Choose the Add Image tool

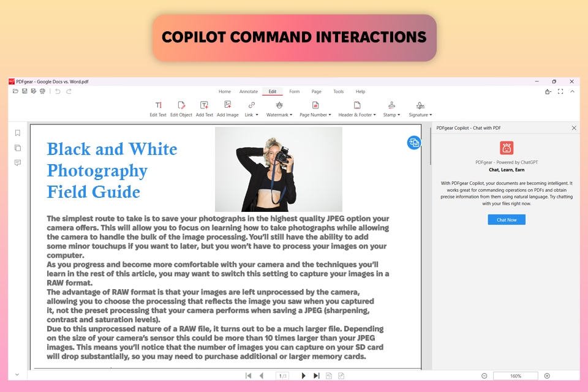[x=228, y=109]
